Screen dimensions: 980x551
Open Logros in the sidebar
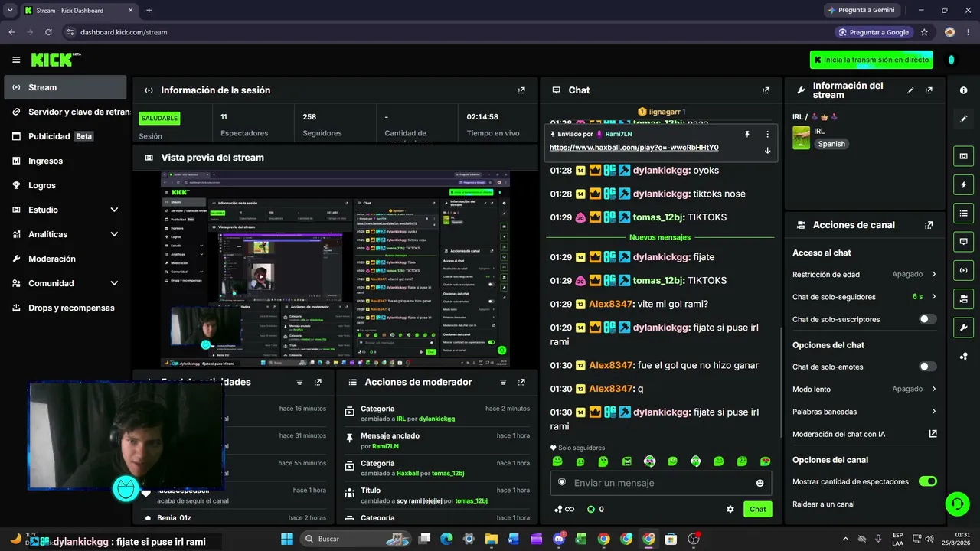pyautogui.click(x=65, y=185)
